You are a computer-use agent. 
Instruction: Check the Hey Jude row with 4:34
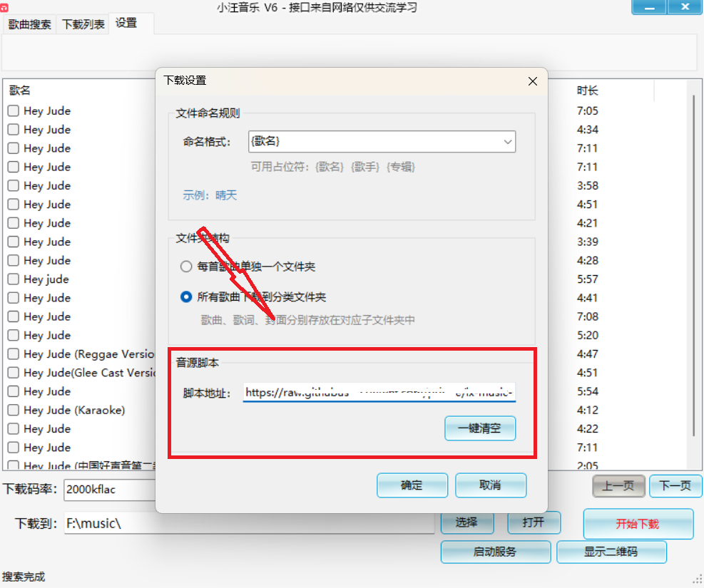[x=14, y=130]
